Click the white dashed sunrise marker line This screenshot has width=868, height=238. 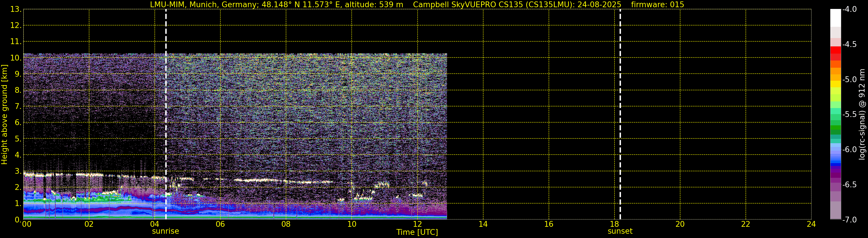point(166,114)
